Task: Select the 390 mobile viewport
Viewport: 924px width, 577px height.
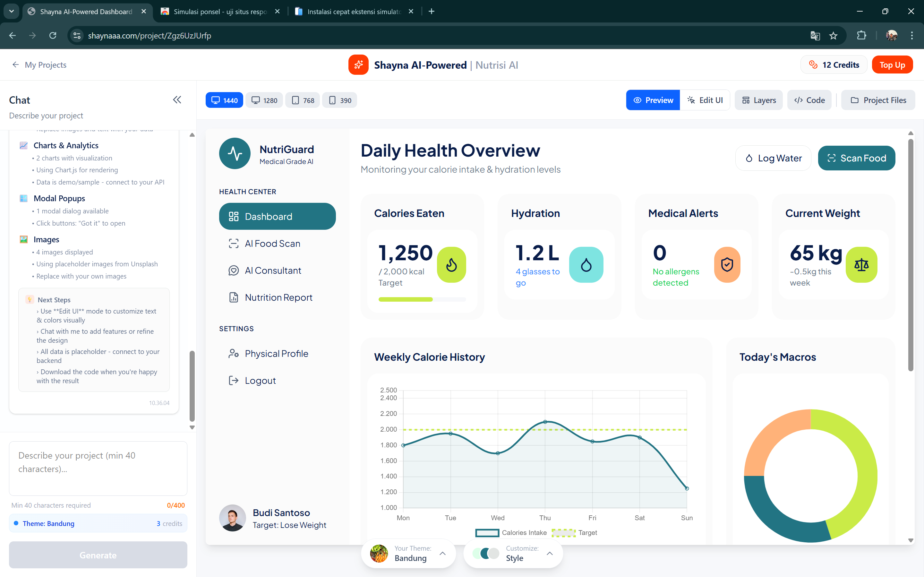Action: point(339,100)
